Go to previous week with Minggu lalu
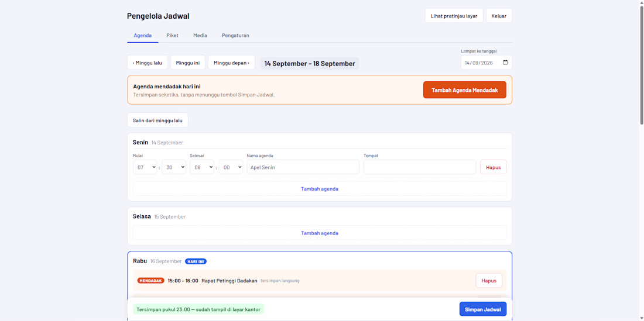This screenshot has height=321, width=644. (148, 63)
